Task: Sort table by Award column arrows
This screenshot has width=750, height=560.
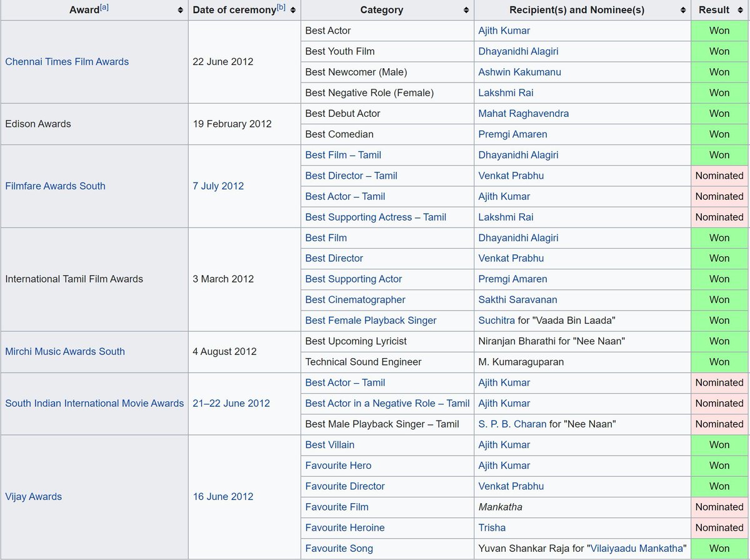Action: (181, 10)
